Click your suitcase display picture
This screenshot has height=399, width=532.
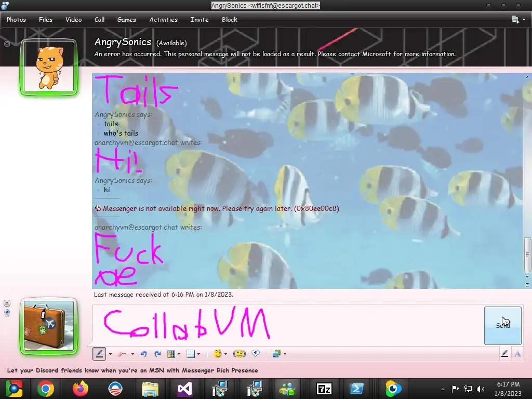(49, 326)
